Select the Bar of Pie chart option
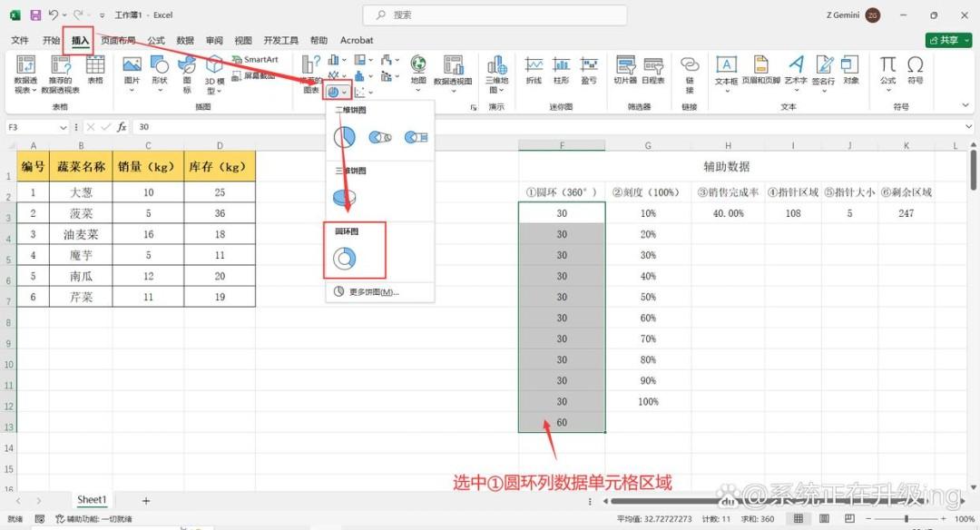This screenshot has width=980, height=530. tap(416, 137)
